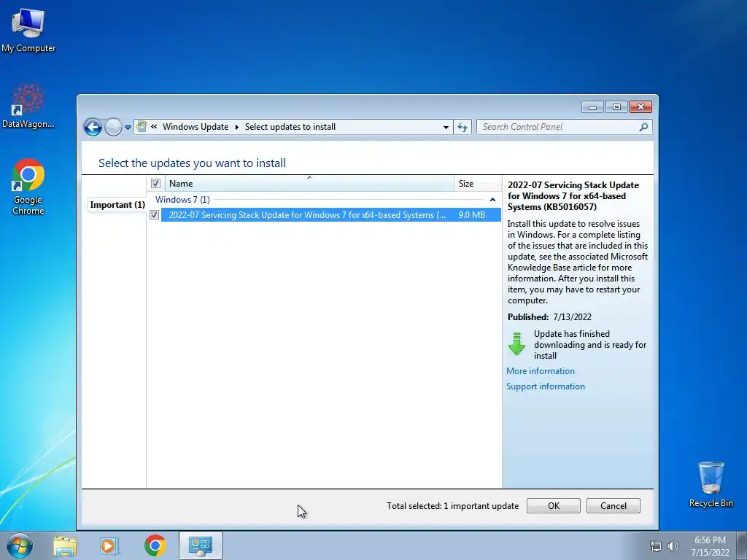The width and height of the screenshot is (747, 560).
Task: Refresh the address bar view
Action: pyautogui.click(x=462, y=127)
